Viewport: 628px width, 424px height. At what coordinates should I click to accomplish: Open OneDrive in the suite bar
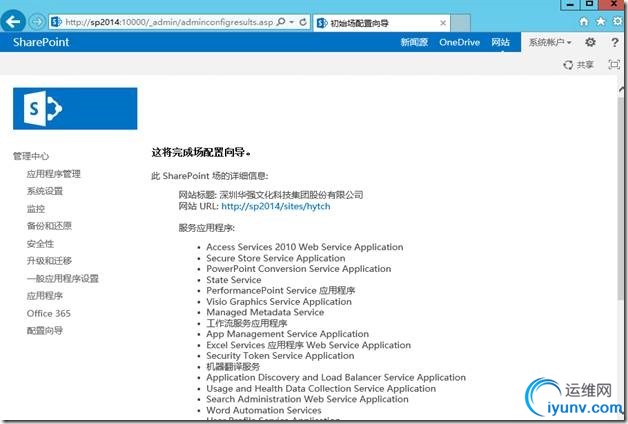(x=459, y=42)
